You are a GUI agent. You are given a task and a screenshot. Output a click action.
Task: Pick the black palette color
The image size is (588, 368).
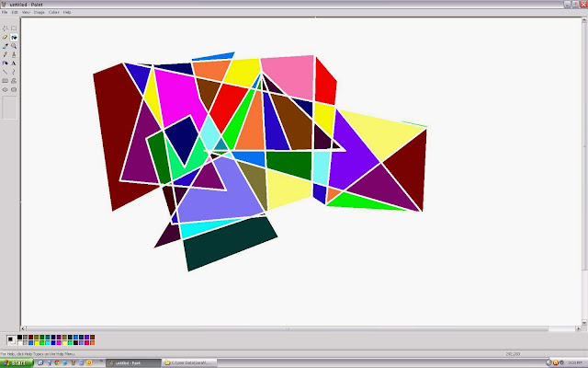coord(19,338)
